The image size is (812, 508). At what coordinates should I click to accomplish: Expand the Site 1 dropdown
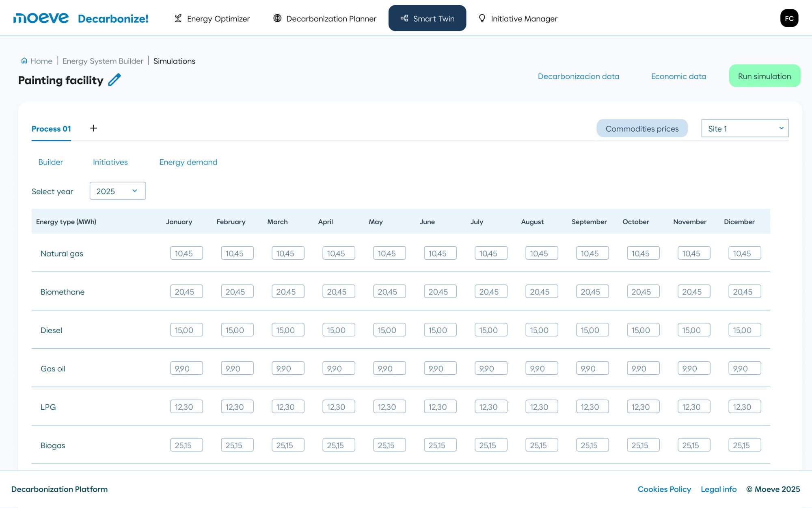[x=745, y=128]
